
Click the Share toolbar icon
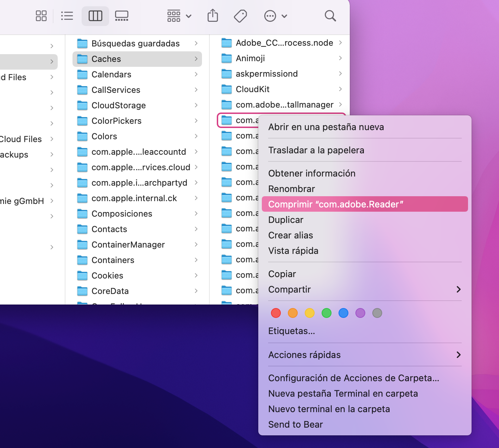(x=213, y=16)
